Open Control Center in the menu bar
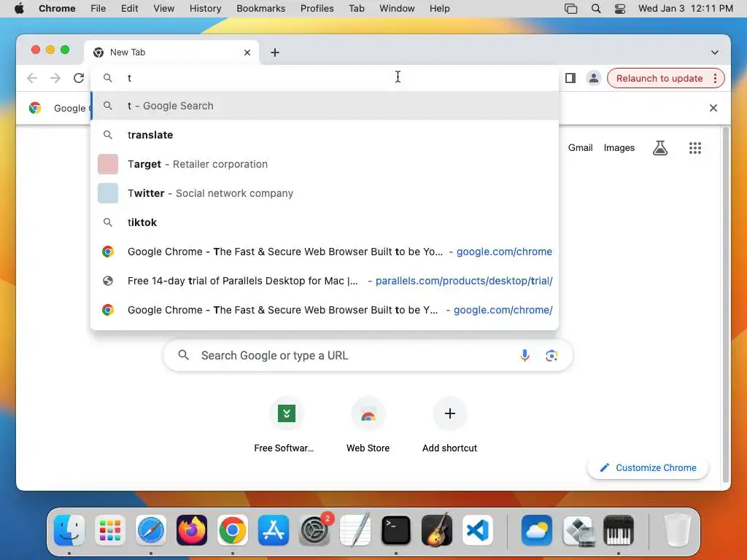This screenshot has height=560, width=747. (x=620, y=9)
